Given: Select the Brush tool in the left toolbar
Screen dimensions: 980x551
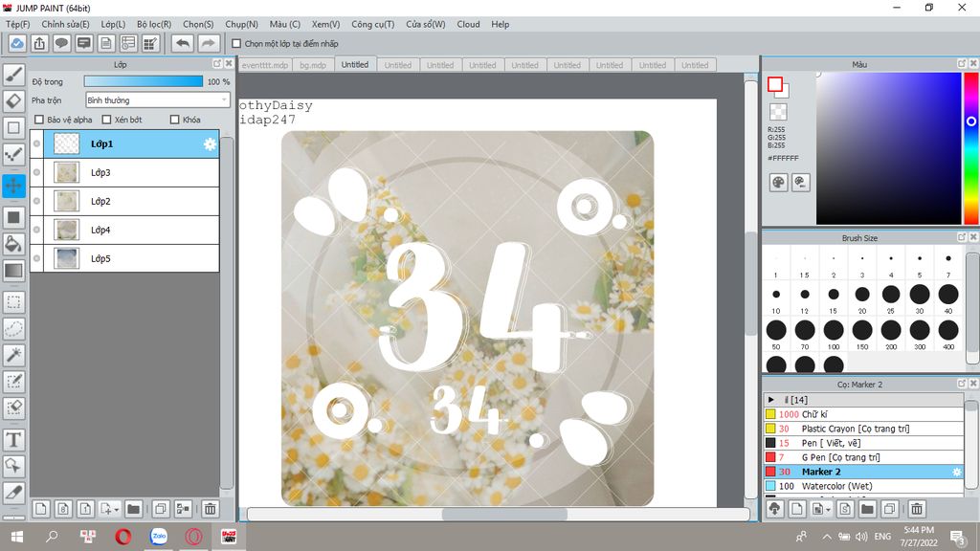Looking at the screenshot, I should tap(13, 75).
